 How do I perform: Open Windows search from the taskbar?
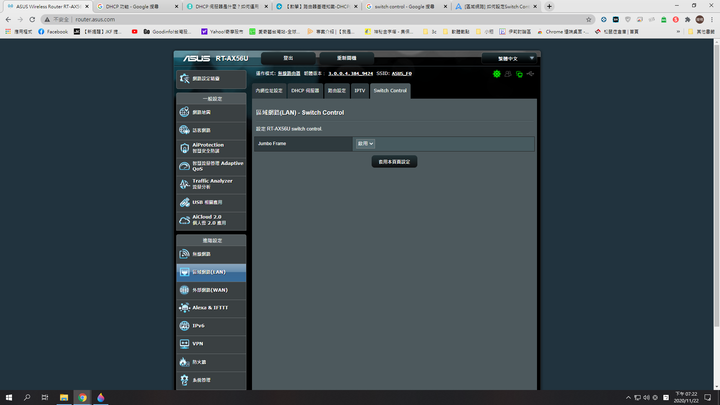pos(27,397)
